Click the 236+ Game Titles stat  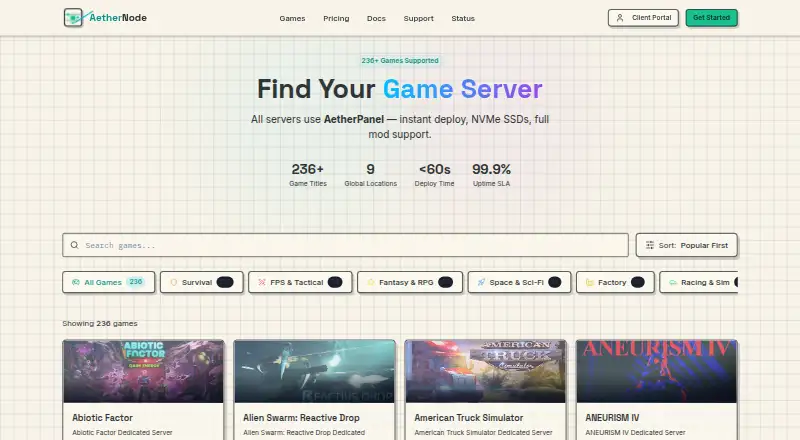[x=308, y=175]
